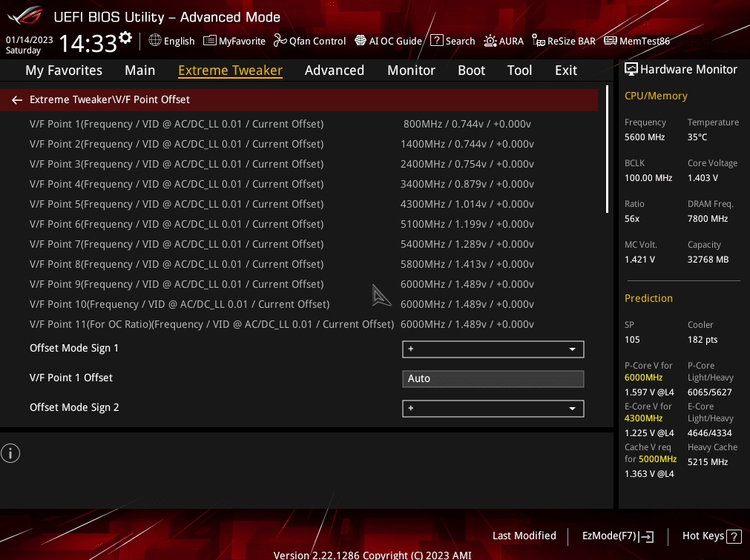The width and height of the screenshot is (750, 560).
Task: Click the 7800 MHz DRAM frequency value
Action: (708, 219)
